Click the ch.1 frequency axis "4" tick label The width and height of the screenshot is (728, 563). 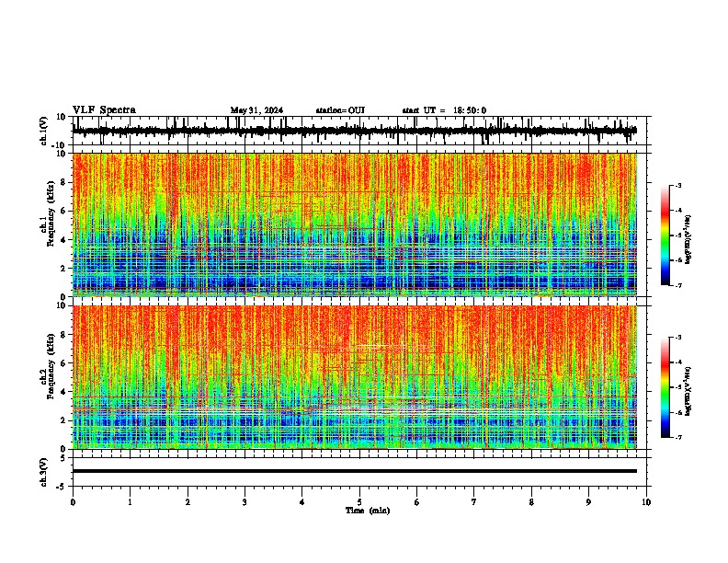pos(64,240)
